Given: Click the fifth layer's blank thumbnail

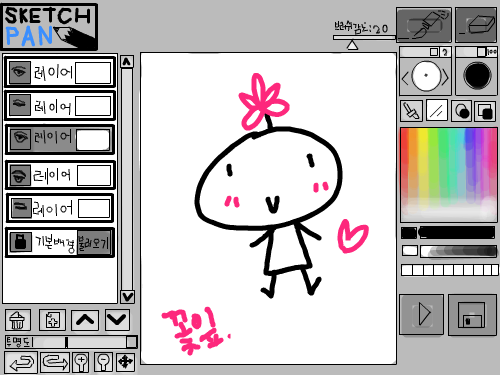Looking at the screenshot, I should pos(94,208).
